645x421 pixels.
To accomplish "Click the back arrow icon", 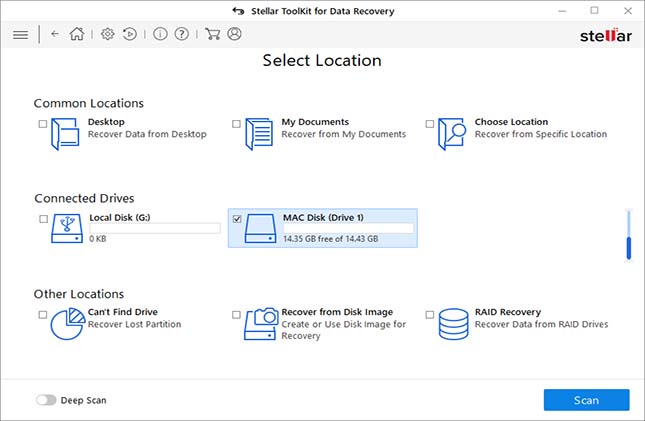I will pos(55,34).
